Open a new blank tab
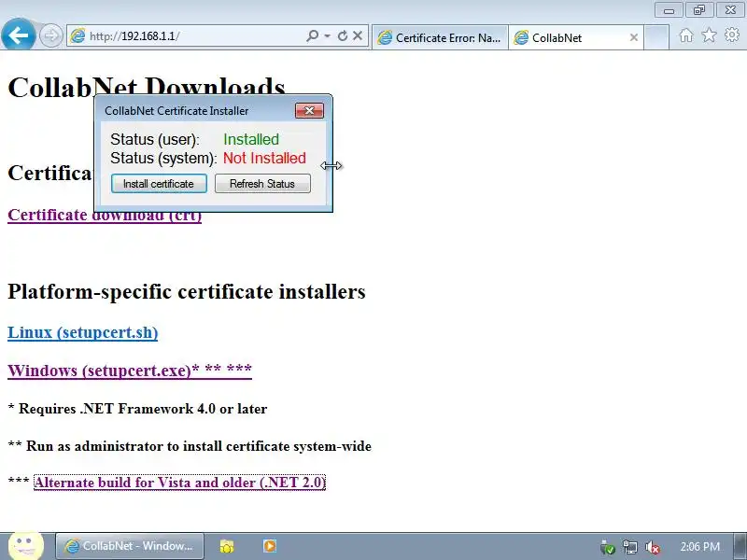Viewport: 747px width, 560px height. [x=656, y=37]
